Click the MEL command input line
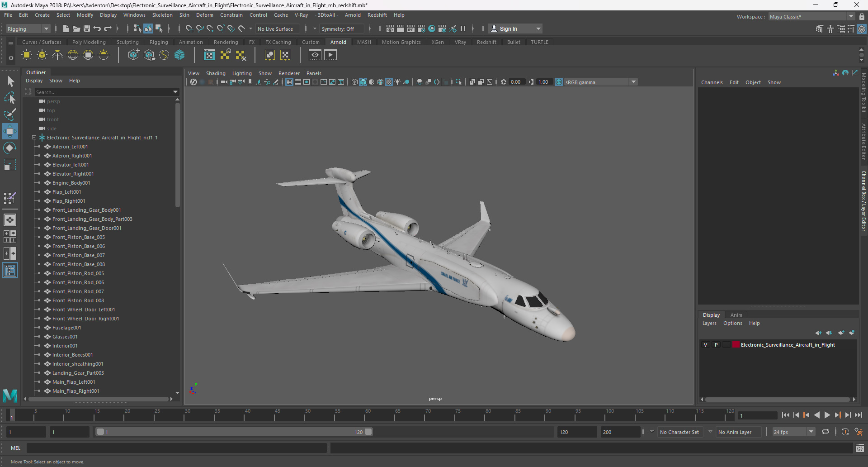This screenshot has width=868, height=467. (176, 448)
